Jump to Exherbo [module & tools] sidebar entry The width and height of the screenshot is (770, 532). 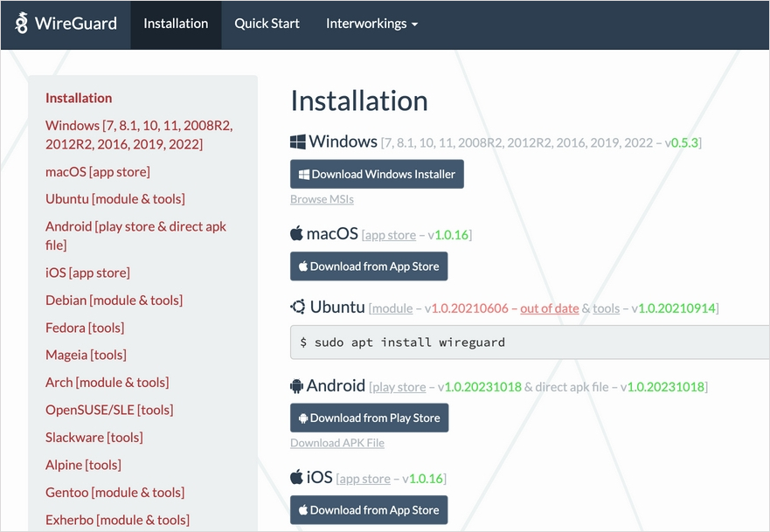click(117, 520)
